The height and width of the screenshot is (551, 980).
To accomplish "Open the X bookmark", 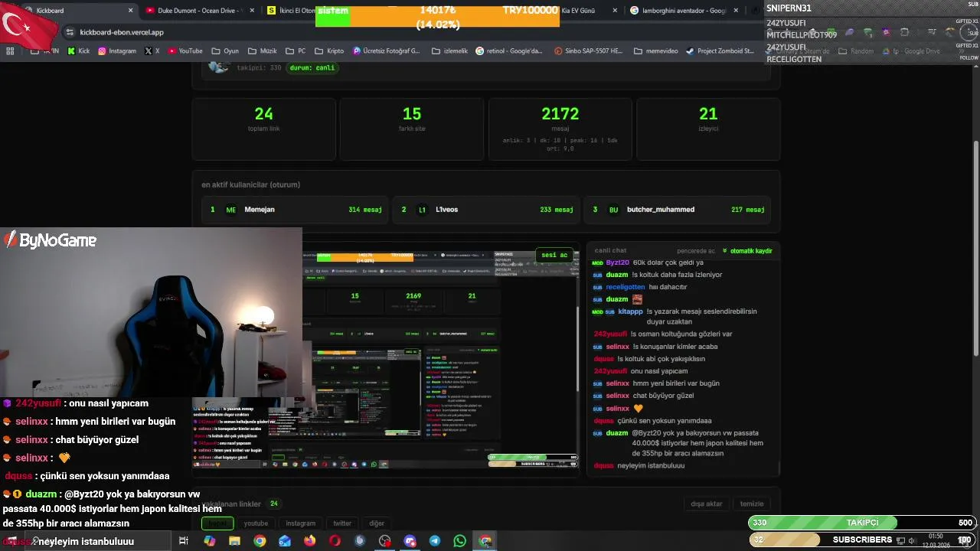I will tap(152, 51).
